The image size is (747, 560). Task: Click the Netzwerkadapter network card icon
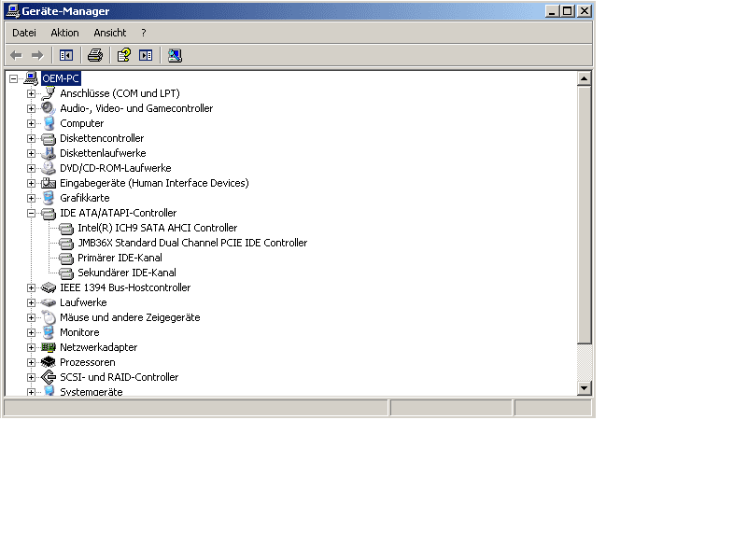coord(49,347)
